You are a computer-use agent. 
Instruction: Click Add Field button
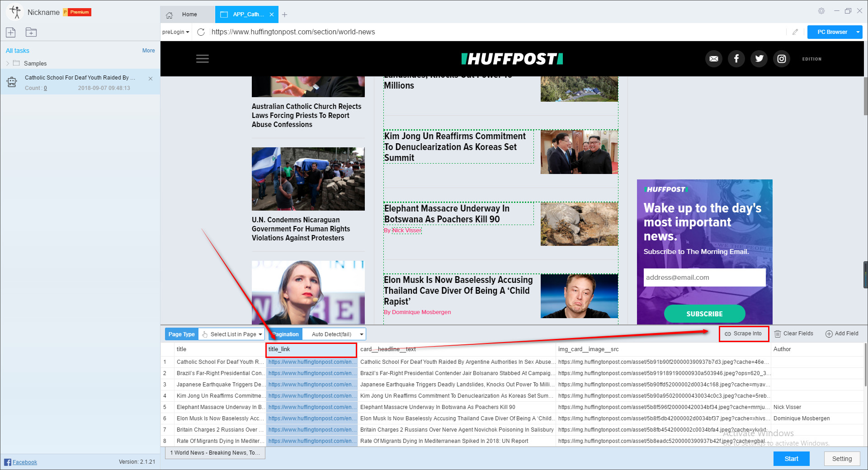pyautogui.click(x=842, y=334)
